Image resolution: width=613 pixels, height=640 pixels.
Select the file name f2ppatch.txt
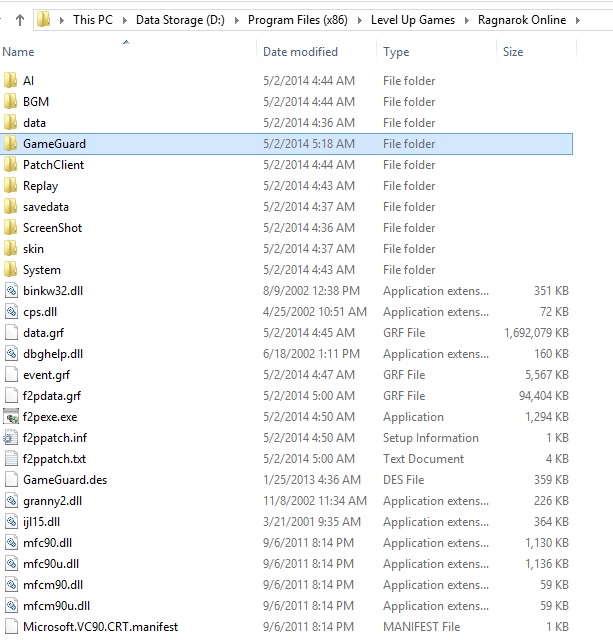click(54, 459)
